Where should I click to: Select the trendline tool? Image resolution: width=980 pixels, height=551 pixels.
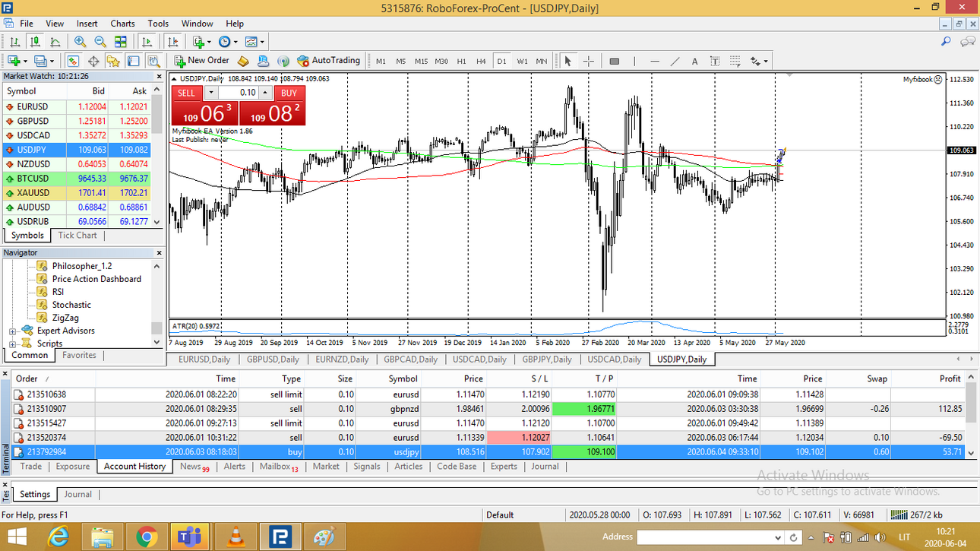pos(675,61)
